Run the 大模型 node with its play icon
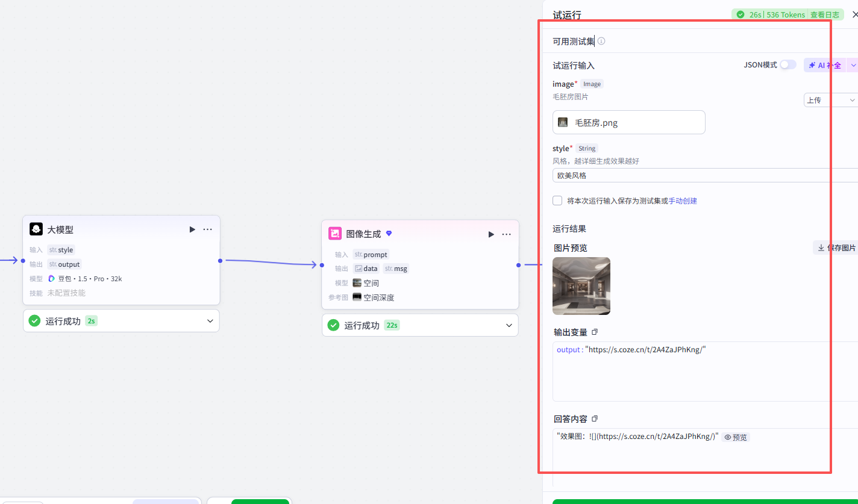Image resolution: width=858 pixels, height=504 pixels. 192,229
